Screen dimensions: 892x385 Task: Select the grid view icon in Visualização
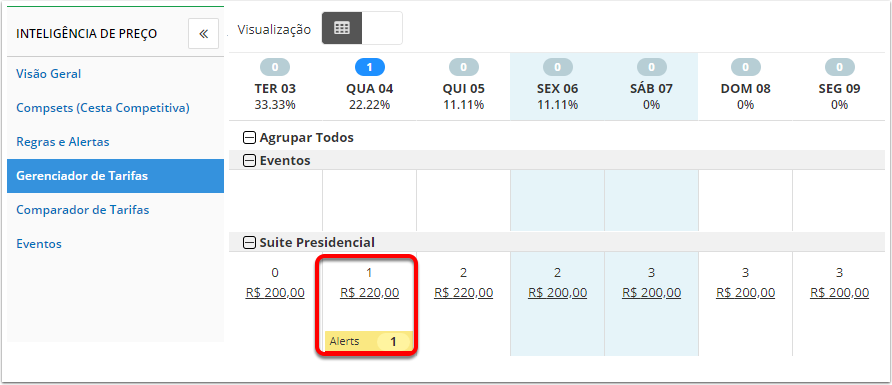342,28
